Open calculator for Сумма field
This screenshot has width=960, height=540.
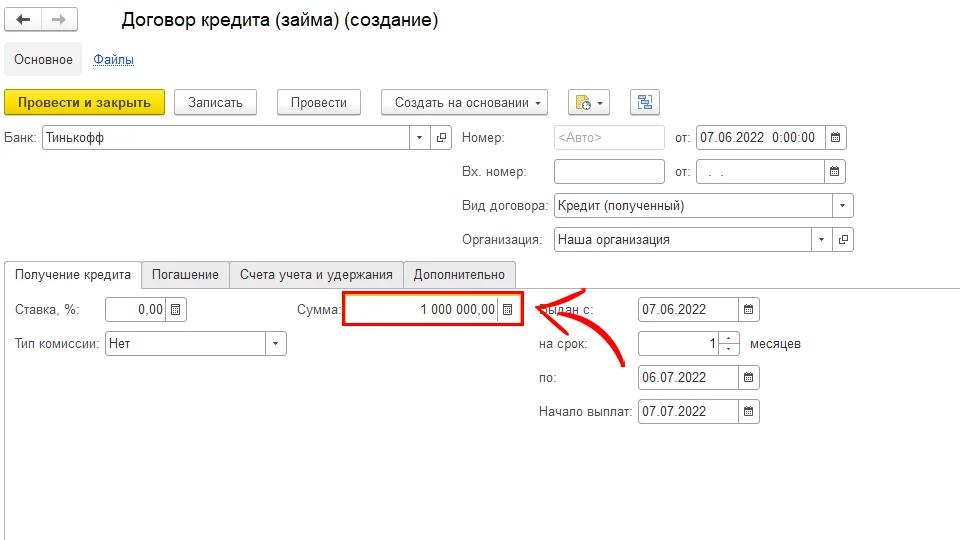pyautogui.click(x=508, y=310)
